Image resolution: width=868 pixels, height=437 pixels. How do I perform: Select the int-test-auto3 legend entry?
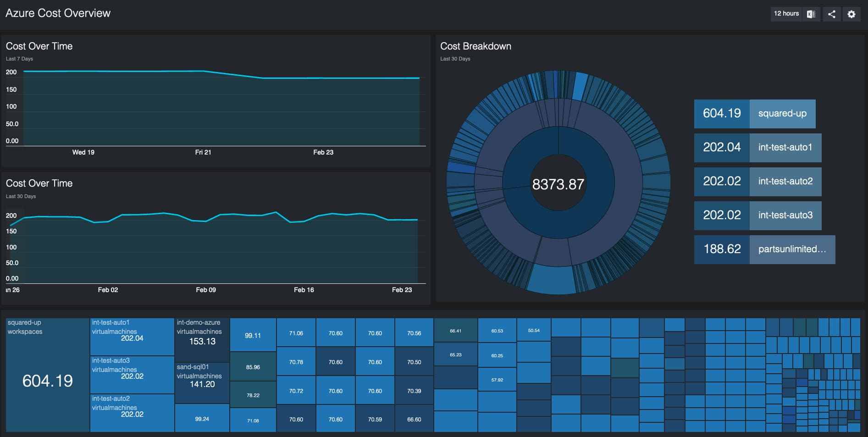click(757, 216)
